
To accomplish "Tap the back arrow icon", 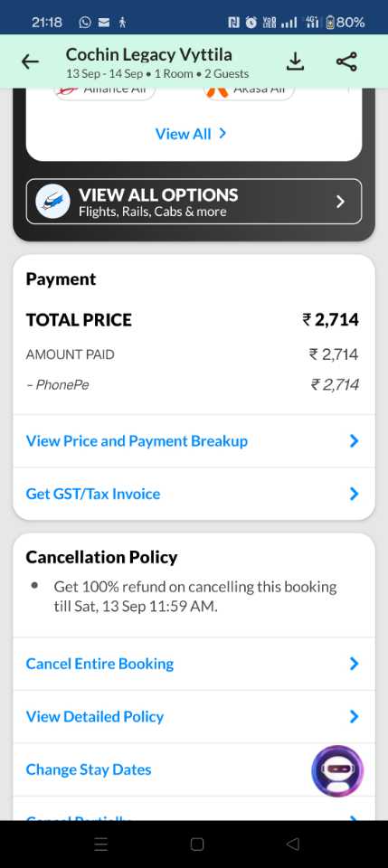I will point(30,61).
